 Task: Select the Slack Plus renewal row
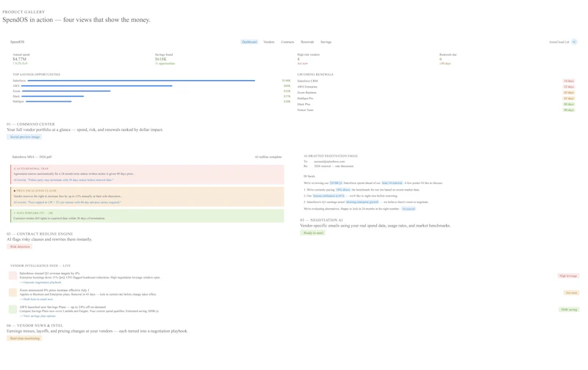point(436,104)
